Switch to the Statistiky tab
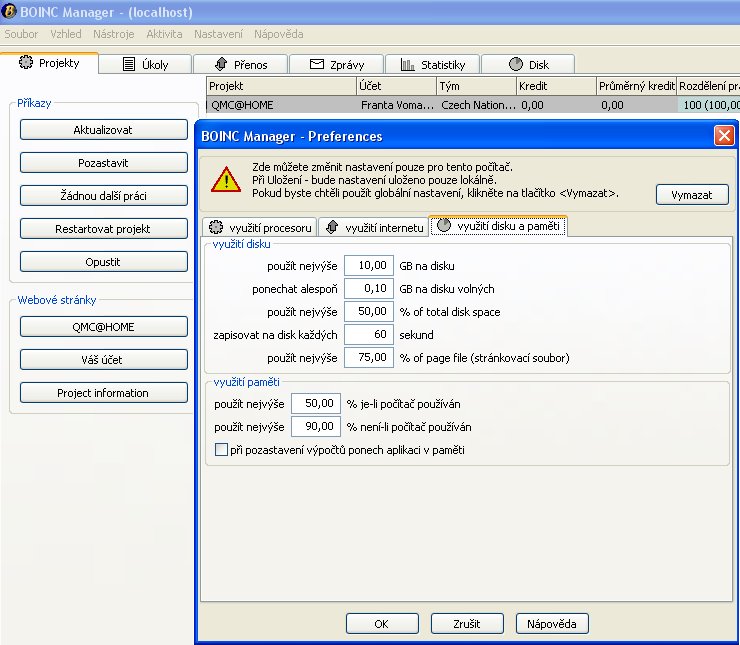The width and height of the screenshot is (740, 645). pyautogui.click(x=433, y=64)
